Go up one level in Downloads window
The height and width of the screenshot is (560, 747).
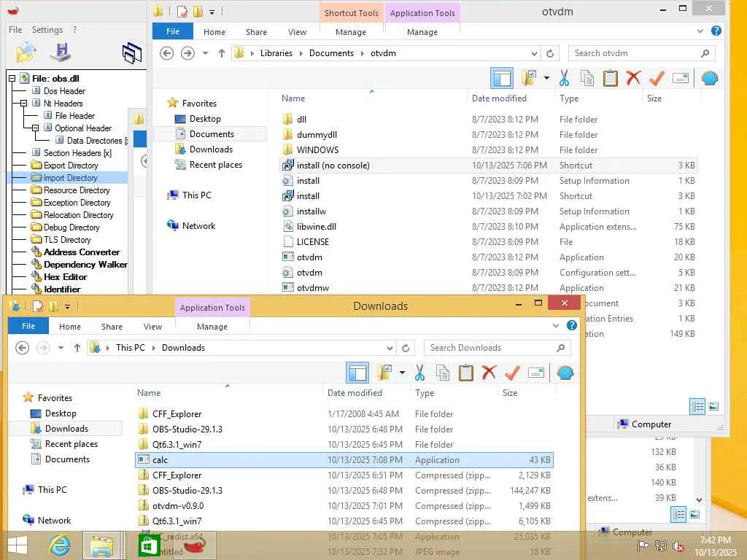point(77,348)
